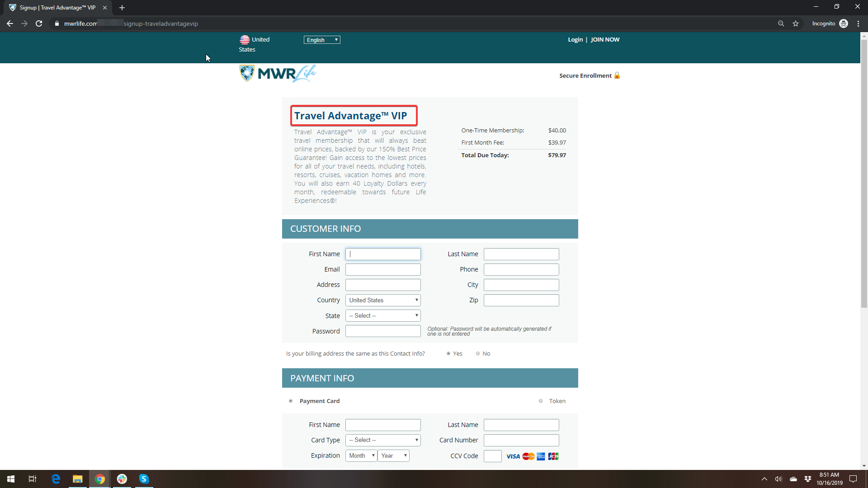Bookmark this page with star icon
This screenshot has width=868, height=488.
[x=796, y=23]
